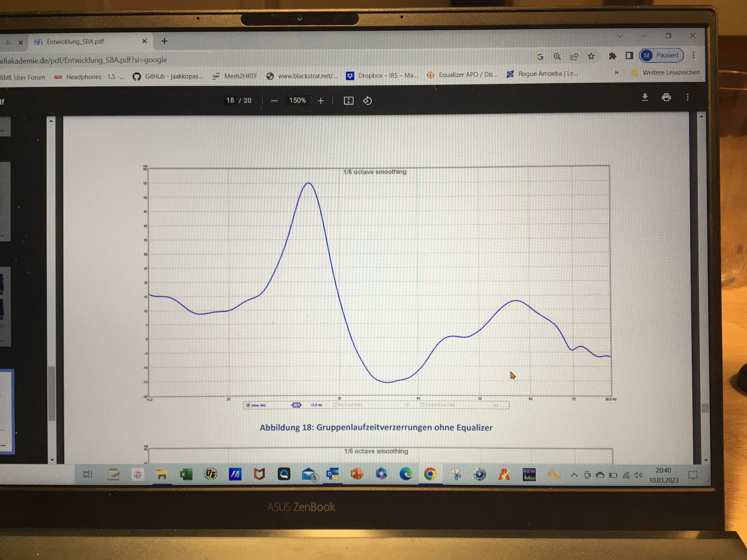
Task: Bookmark this page with the star
Action: [x=591, y=56]
